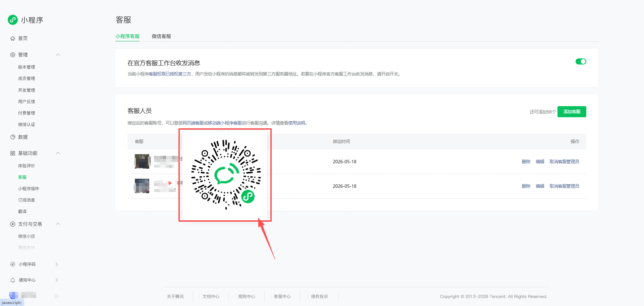Click the green Mini Program logo icon
This screenshot has width=644, height=306.
[13, 20]
